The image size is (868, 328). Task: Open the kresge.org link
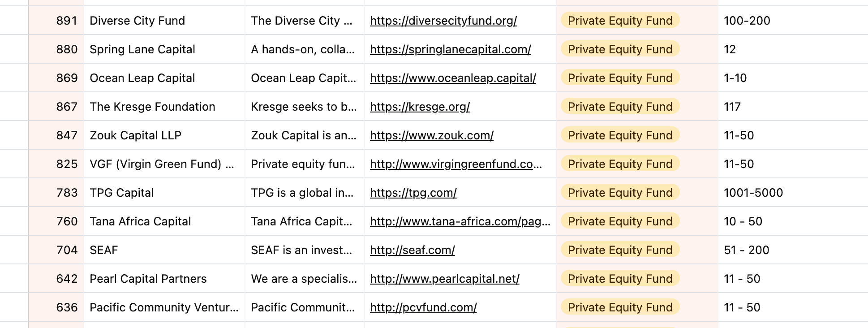pos(420,107)
